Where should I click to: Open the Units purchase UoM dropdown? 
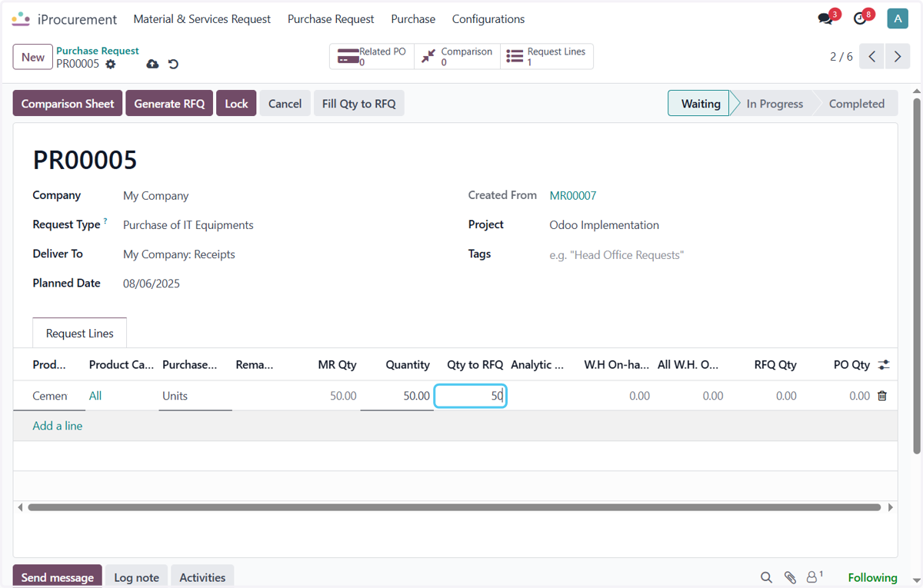195,396
